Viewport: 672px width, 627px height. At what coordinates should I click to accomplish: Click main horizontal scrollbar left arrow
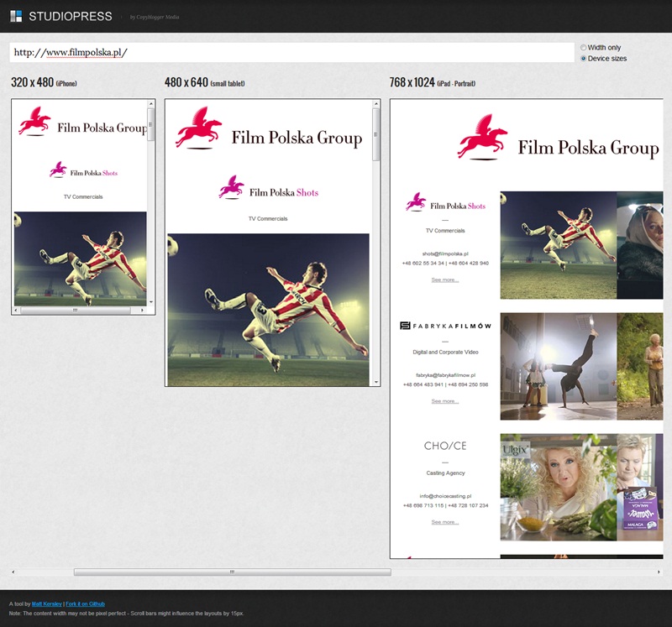tap(13, 572)
